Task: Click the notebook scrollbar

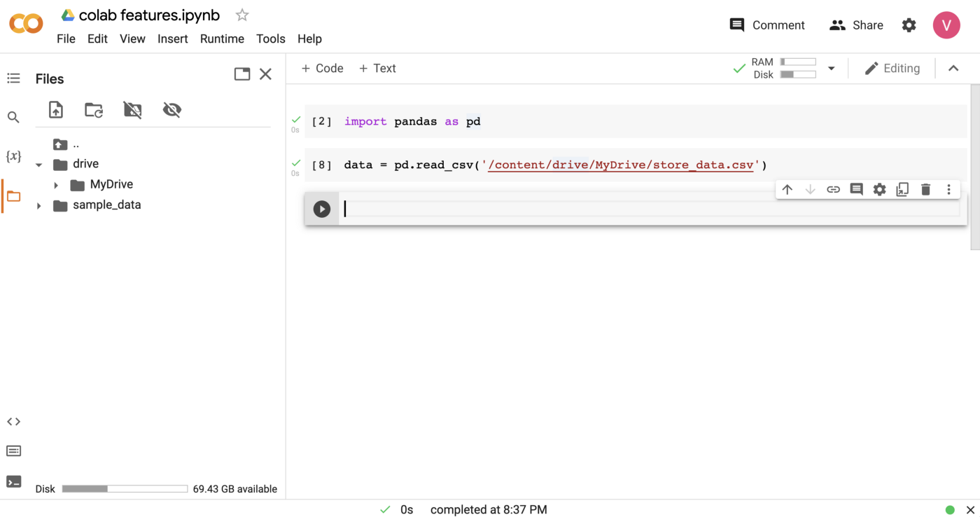Action: pyautogui.click(x=975, y=167)
